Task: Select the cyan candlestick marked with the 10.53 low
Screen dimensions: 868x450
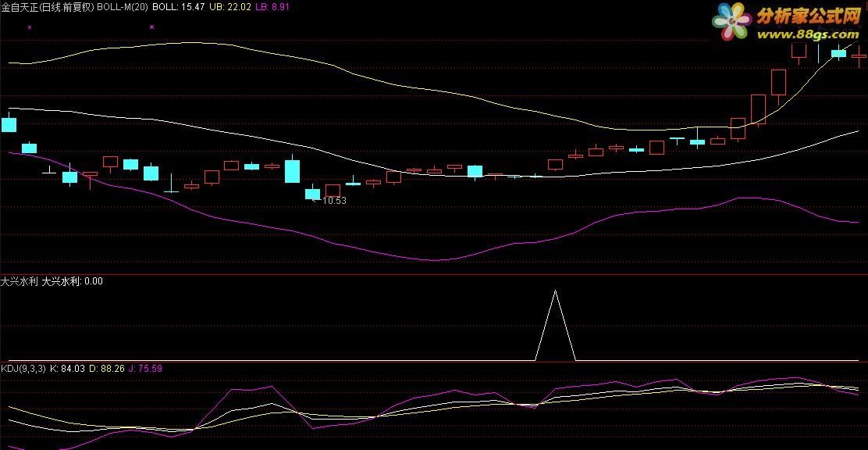Action: pos(313,194)
